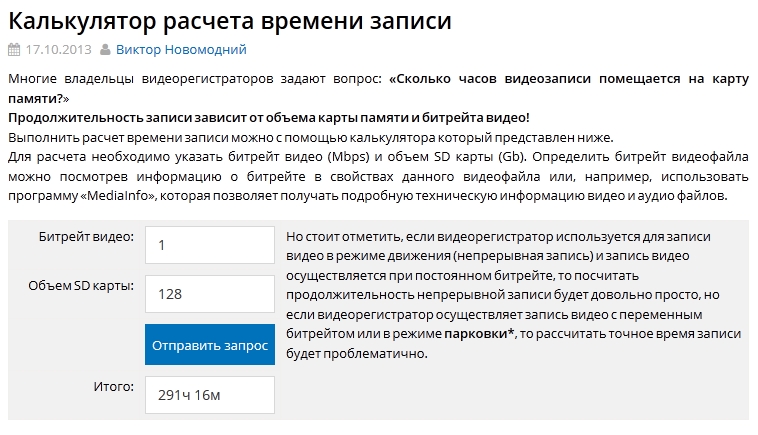Image resolution: width=758 pixels, height=435 pixels.
Task: Click the Итого result field
Action: (210, 396)
